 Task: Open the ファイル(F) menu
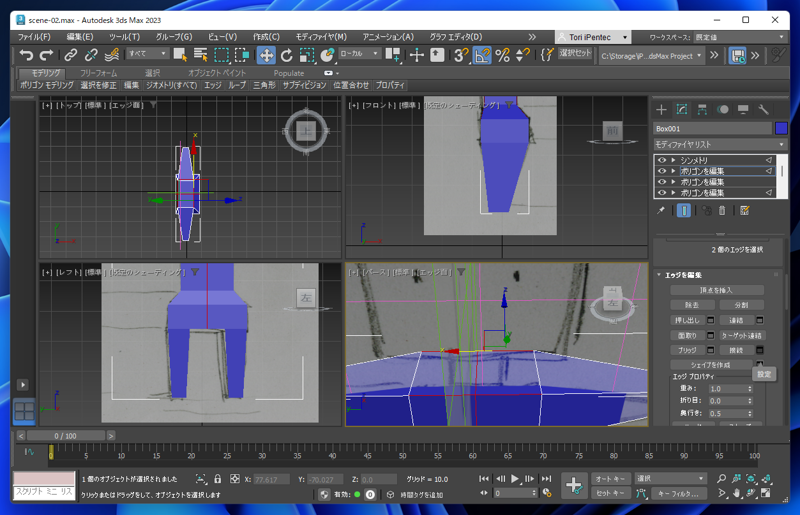point(34,37)
